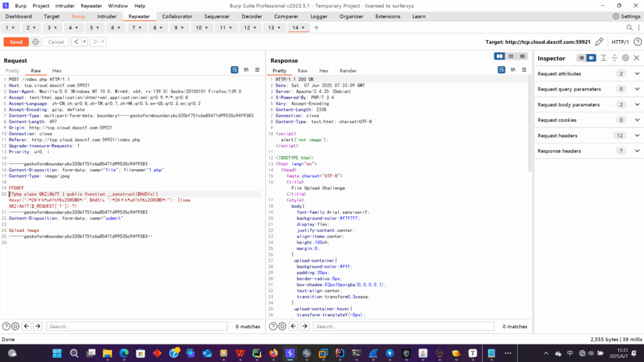Image resolution: width=644 pixels, height=362 pixels.
Task: Open back history dropdown arrow
Action: tap(84, 42)
